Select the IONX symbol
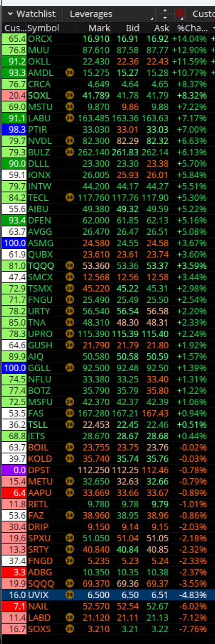This screenshot has height=644, width=215. (x=39, y=175)
